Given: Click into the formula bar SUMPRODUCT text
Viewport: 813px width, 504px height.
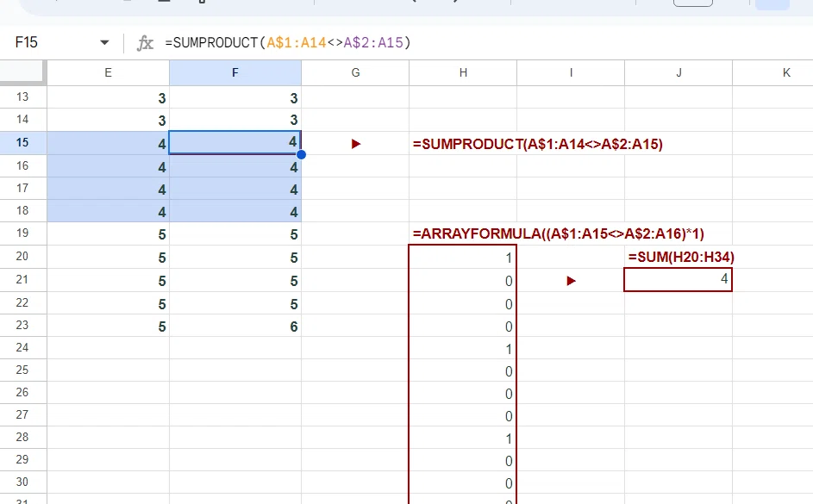Looking at the screenshot, I should pyautogui.click(x=288, y=42).
